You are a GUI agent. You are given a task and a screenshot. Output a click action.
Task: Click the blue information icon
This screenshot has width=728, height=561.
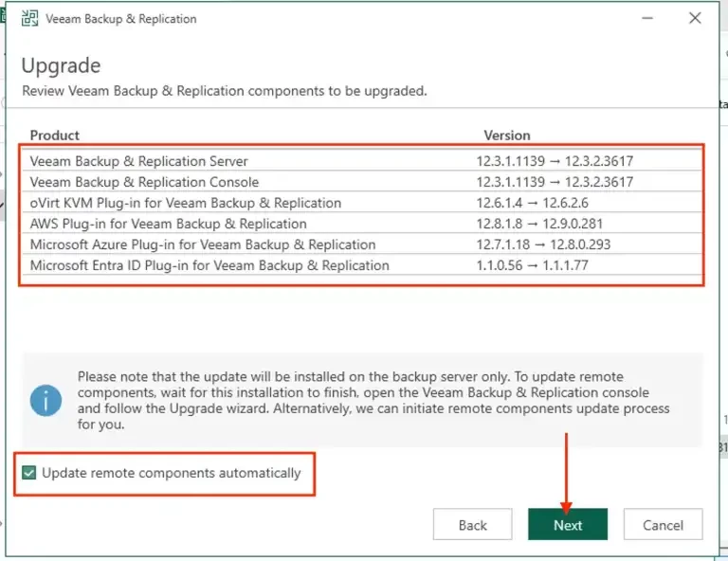45,401
